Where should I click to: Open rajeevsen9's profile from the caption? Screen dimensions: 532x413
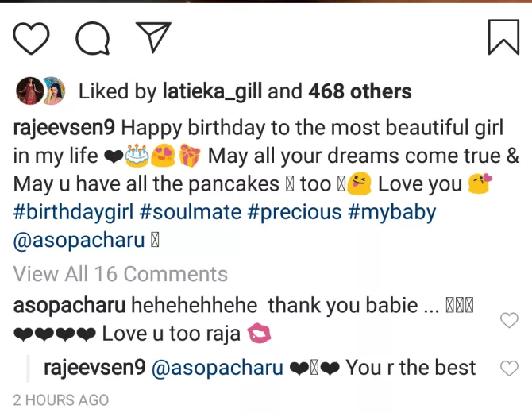64,127
